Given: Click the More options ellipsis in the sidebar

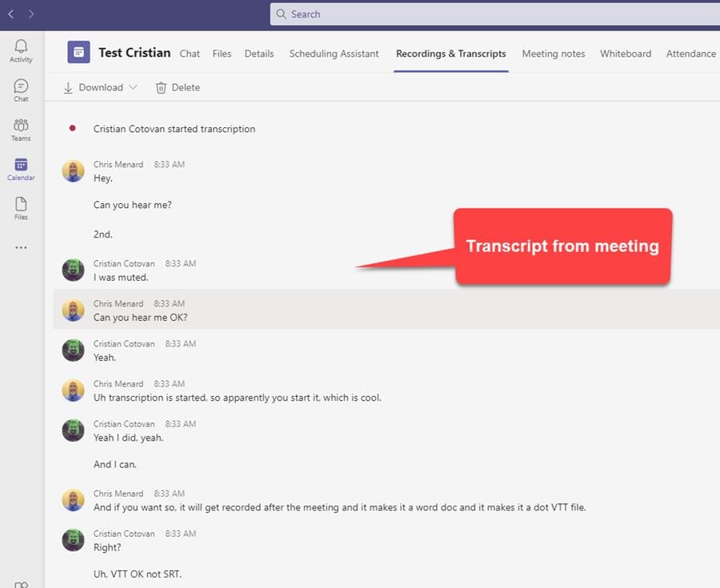Looking at the screenshot, I should [21, 247].
